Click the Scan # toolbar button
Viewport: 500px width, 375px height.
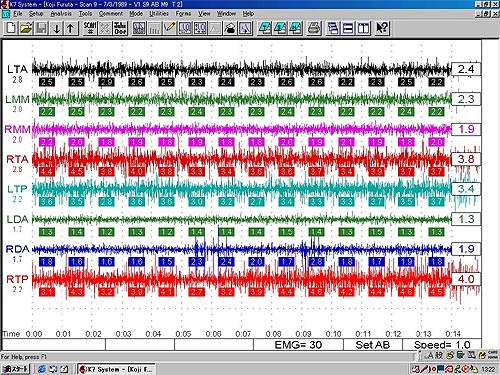(90, 28)
